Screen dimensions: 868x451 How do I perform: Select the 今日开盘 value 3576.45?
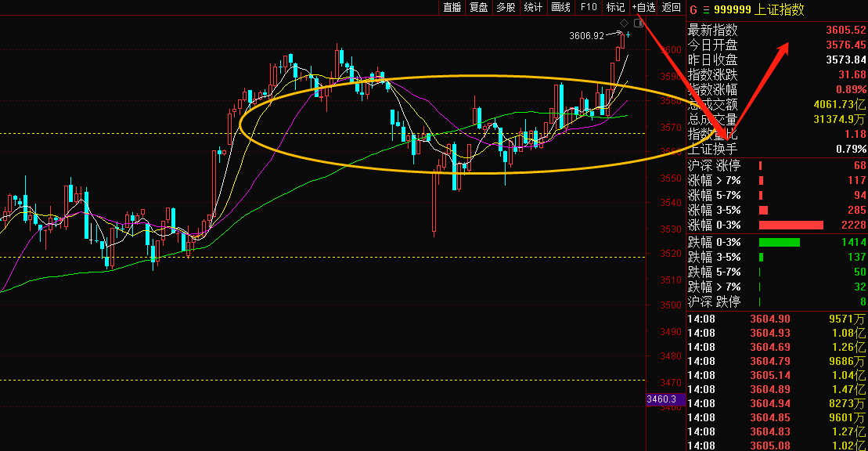tap(846, 45)
